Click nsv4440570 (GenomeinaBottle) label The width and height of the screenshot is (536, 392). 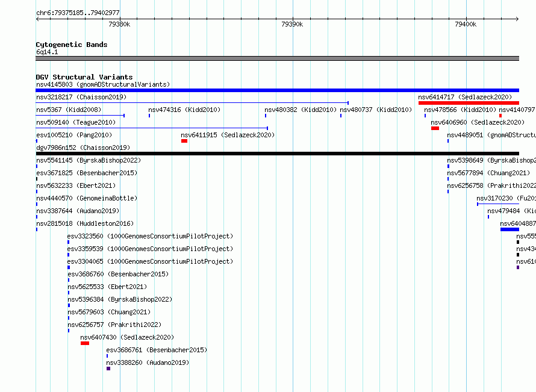point(87,198)
